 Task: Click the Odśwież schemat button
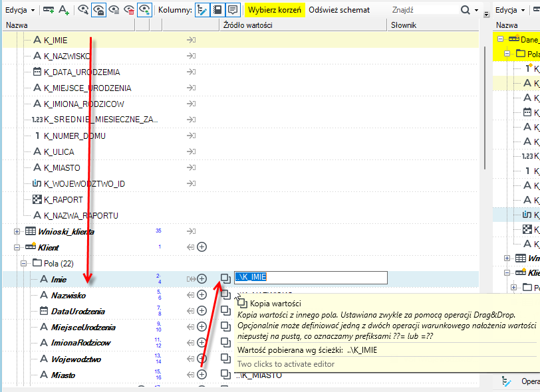point(339,10)
